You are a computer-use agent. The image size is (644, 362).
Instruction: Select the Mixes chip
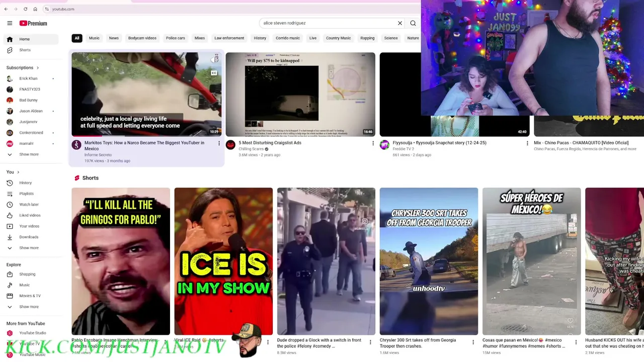[x=200, y=38]
